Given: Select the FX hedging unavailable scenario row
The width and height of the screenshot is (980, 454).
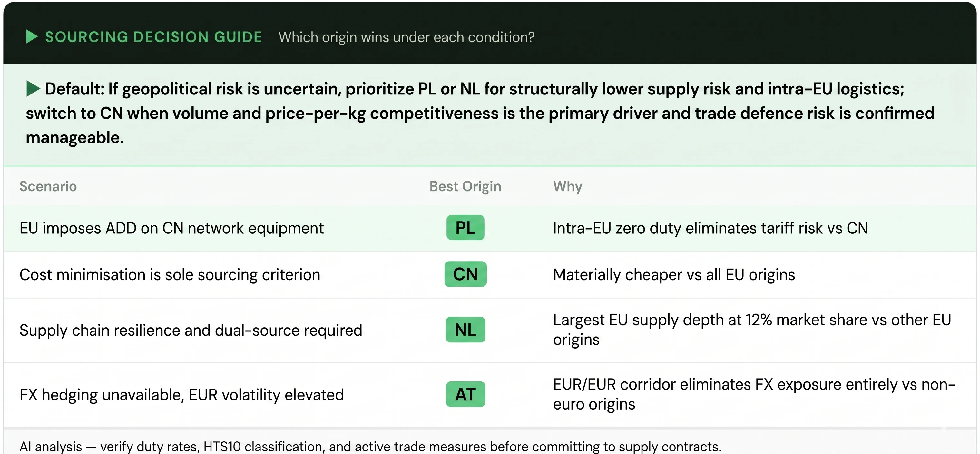Looking at the screenshot, I should coord(490,395).
